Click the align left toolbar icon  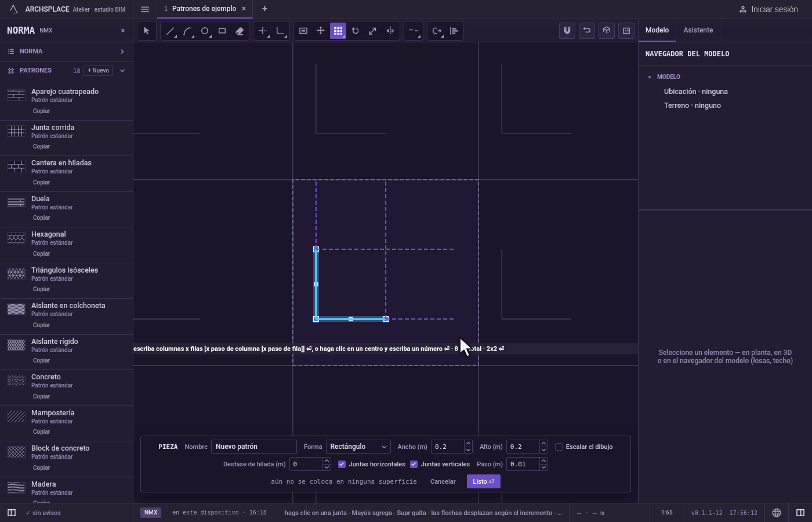pos(454,31)
